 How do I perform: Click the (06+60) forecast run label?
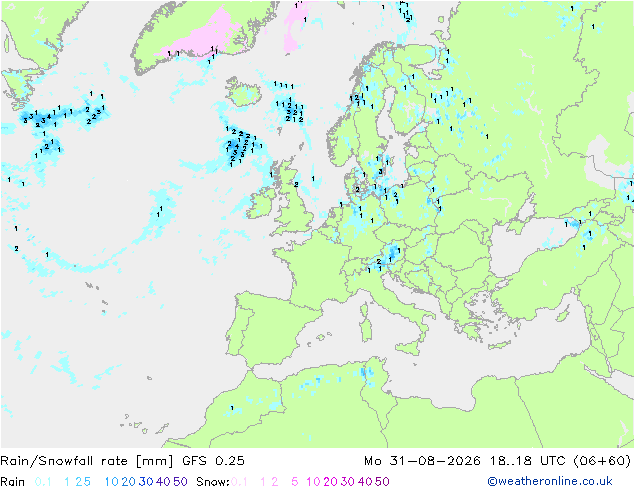602,461
